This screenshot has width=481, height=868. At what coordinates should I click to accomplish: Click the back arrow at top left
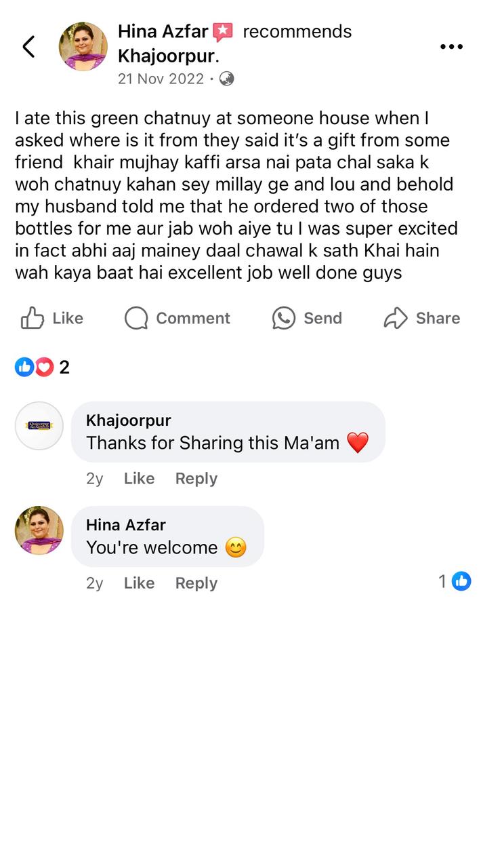click(29, 47)
